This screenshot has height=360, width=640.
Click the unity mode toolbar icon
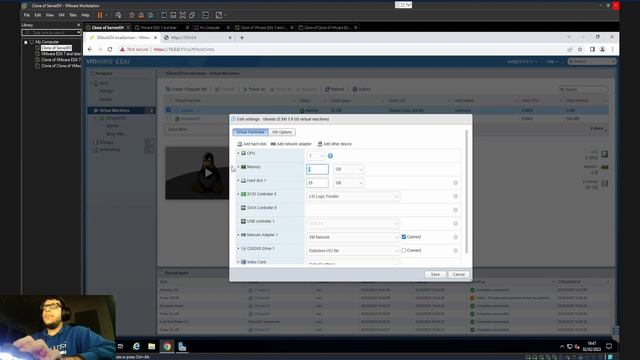point(192,15)
